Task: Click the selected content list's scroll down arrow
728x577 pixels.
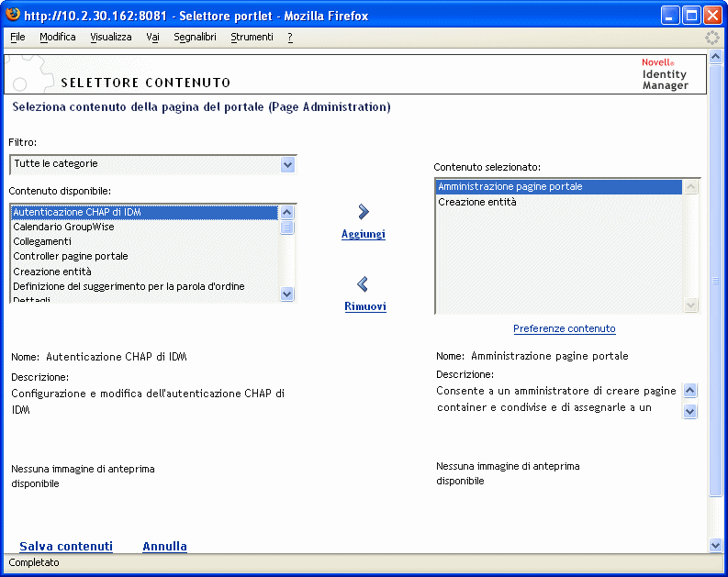Action: pos(691,305)
